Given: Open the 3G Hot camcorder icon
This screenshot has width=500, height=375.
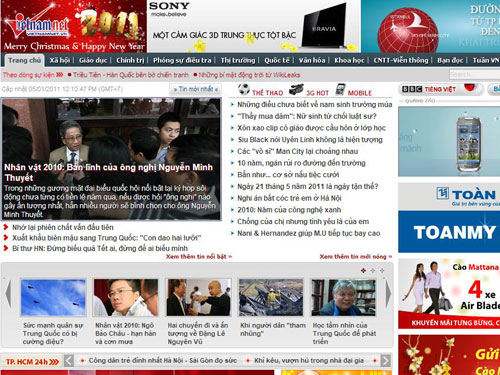Looking at the screenshot, I should 296,90.
